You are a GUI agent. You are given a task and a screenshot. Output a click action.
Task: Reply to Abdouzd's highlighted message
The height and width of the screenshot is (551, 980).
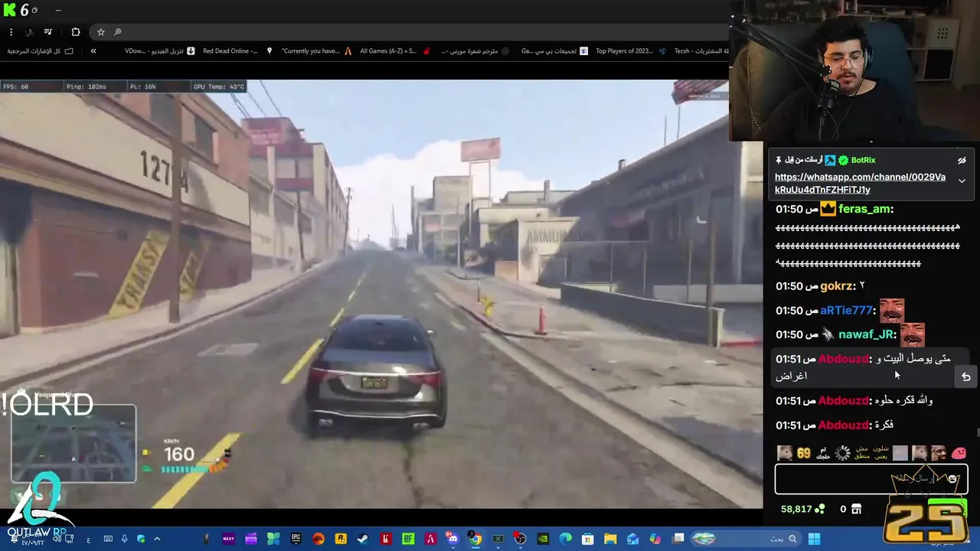pyautogui.click(x=965, y=377)
